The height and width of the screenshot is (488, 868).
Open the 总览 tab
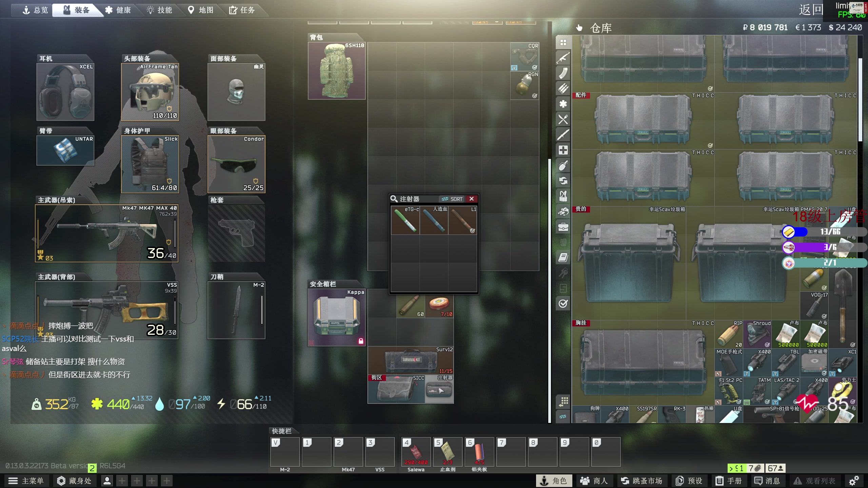point(35,10)
